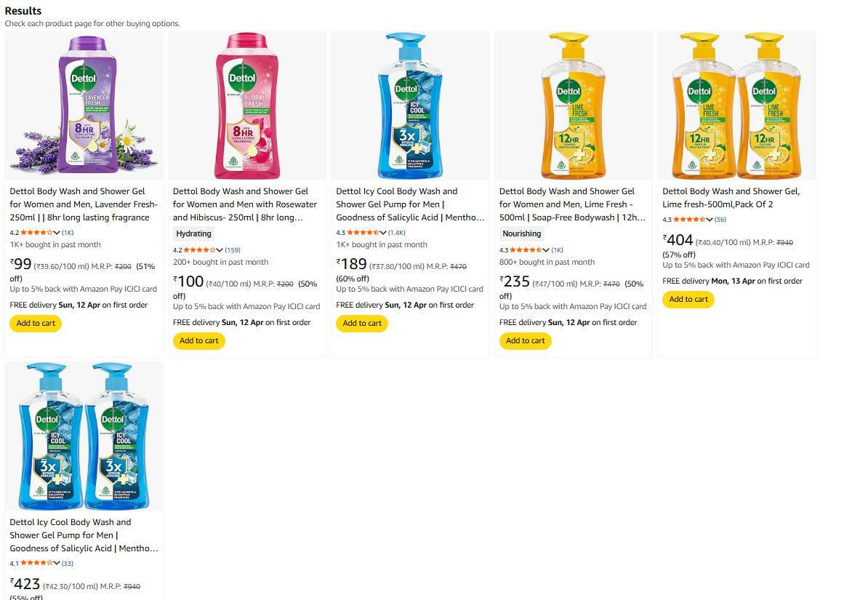Add Lavender Fresh body wash to cart
The image size is (868, 600).
(x=36, y=324)
